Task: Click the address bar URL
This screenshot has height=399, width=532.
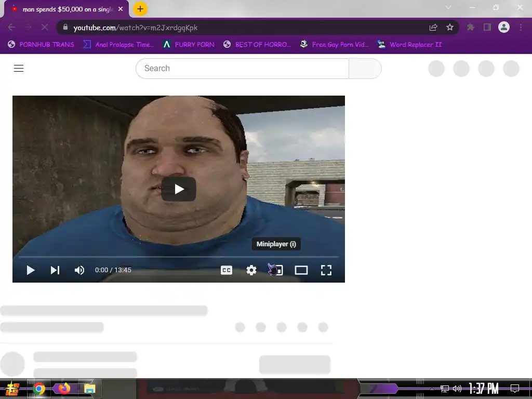Action: coord(136,28)
